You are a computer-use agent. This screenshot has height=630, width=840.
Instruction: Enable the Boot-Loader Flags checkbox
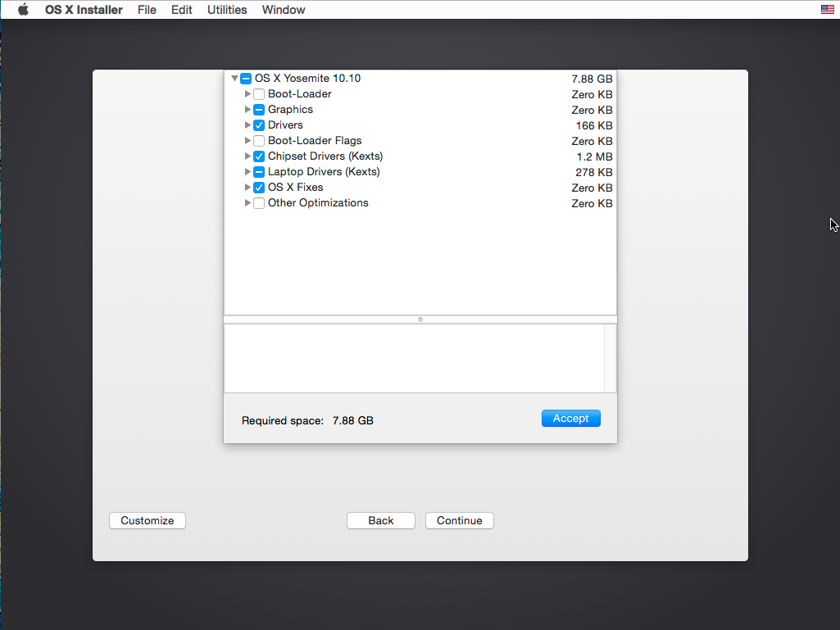259,141
